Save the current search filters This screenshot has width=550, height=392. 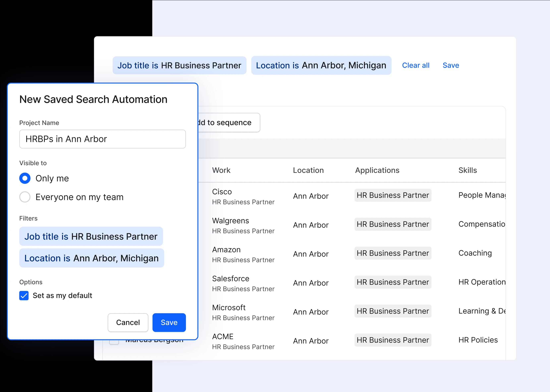[x=451, y=65]
